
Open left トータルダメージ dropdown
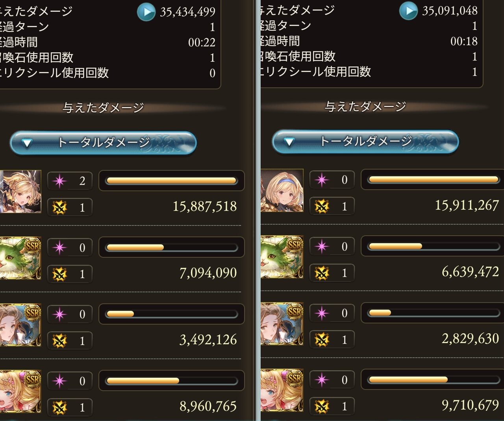[103, 143]
